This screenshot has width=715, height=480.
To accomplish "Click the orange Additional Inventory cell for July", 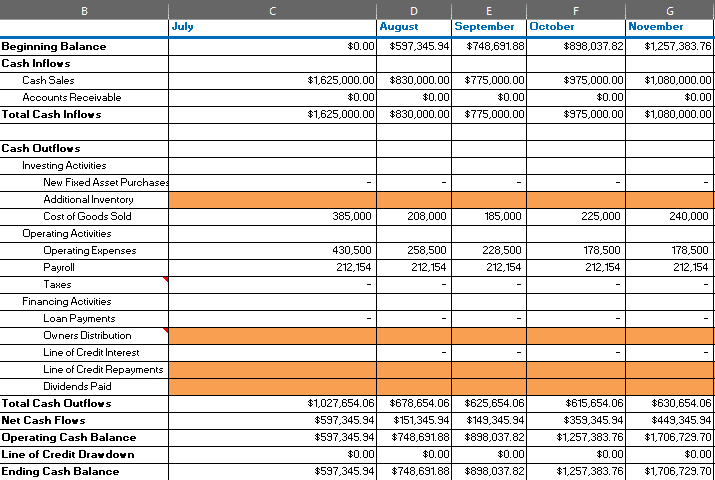I will [272, 200].
